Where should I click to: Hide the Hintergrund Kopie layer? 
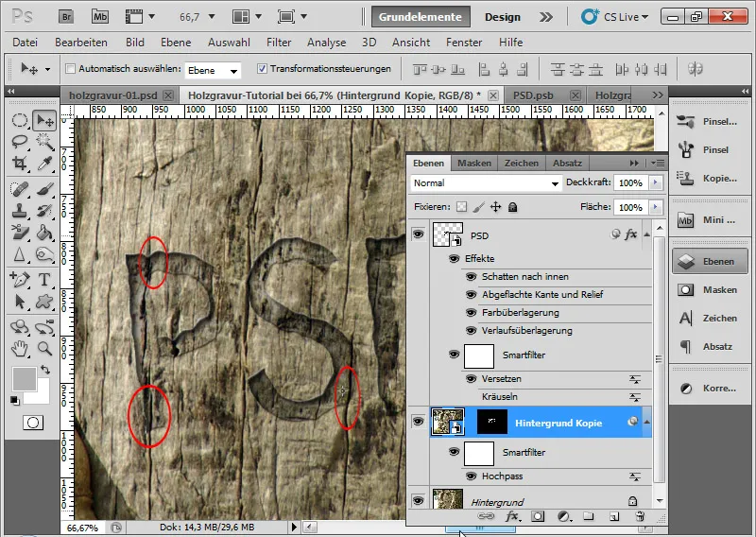pyautogui.click(x=418, y=422)
